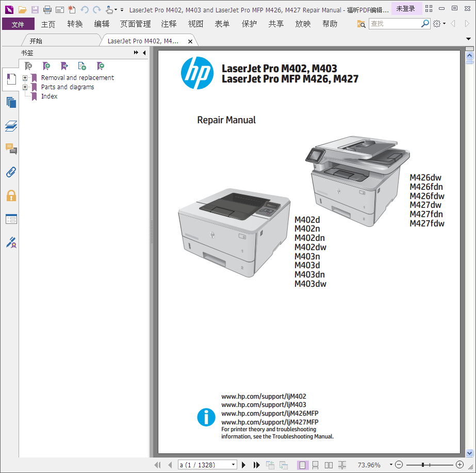This screenshot has width=476, height=473.
Task: Save document using the floppy disk icon
Action: (x=35, y=10)
